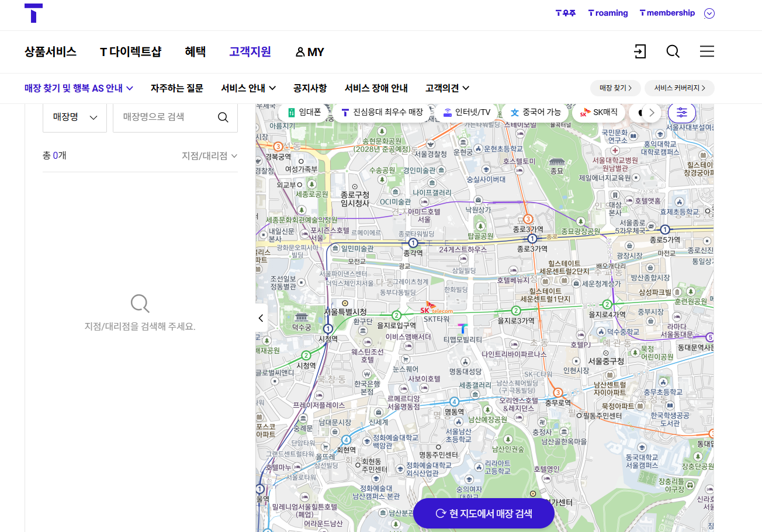Screen dimensions: 762x532
Task: Click the 회현역 line 4 marker
Action: pyautogui.click(x=346, y=440)
